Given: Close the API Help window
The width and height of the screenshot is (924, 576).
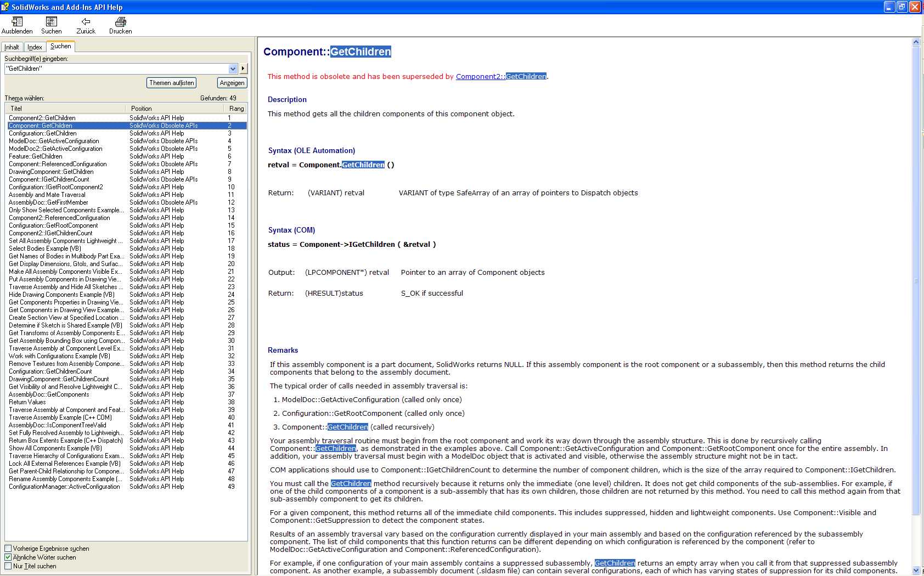Looking at the screenshot, I should coord(915,7).
